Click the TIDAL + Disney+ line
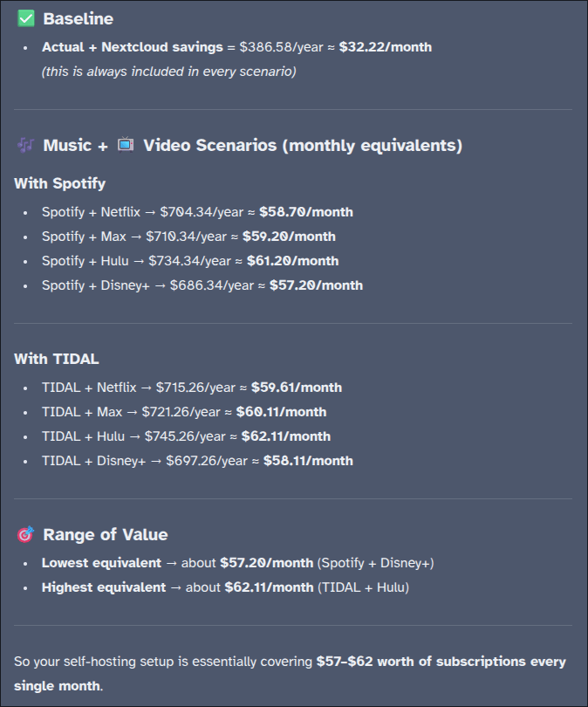 (x=197, y=461)
